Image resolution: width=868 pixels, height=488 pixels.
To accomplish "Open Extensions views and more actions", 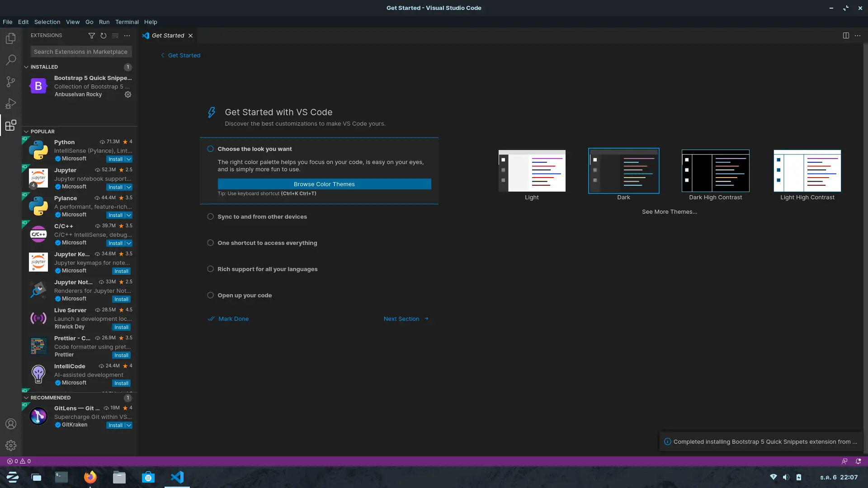I will 127,35.
